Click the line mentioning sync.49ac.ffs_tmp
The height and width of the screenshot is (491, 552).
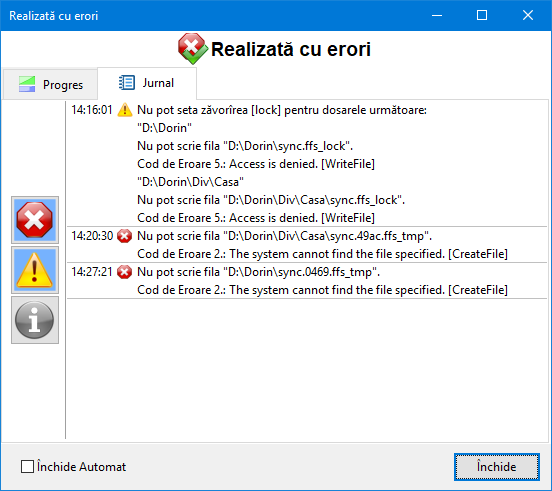coord(284,236)
